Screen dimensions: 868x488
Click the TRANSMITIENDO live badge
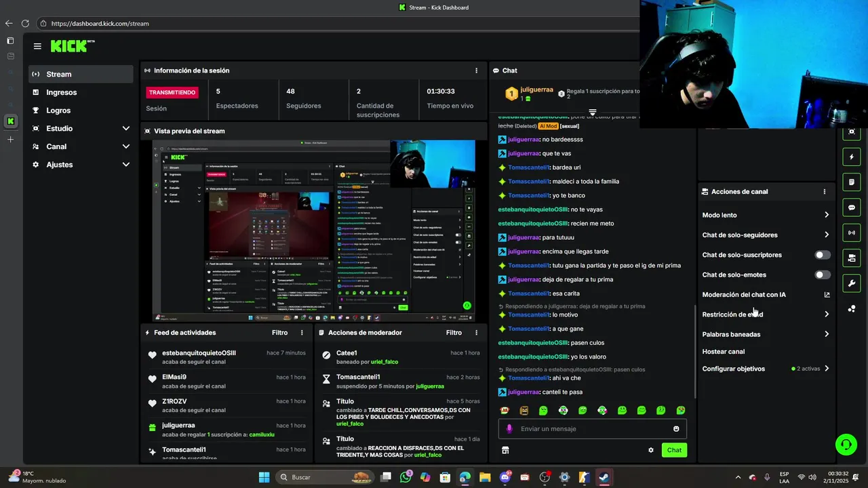[172, 92]
